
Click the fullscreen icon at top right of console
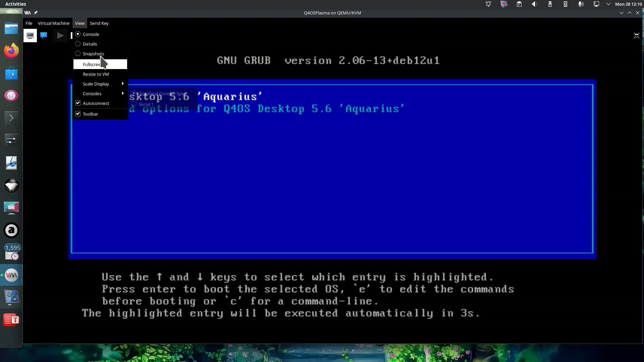tap(636, 36)
